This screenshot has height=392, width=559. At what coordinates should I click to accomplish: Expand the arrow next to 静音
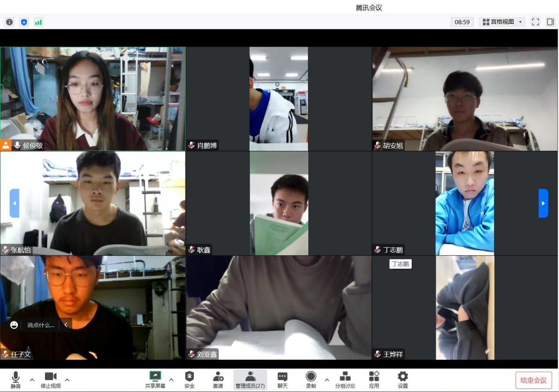pyautogui.click(x=32, y=380)
